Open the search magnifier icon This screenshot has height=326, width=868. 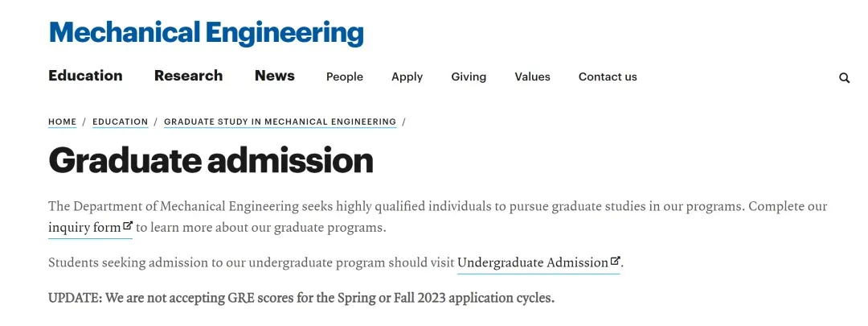(844, 78)
